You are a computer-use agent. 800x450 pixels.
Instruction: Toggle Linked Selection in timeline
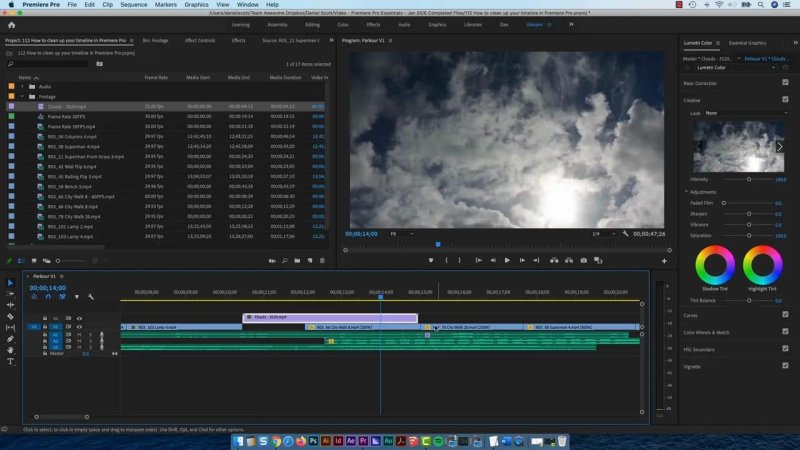(62, 296)
